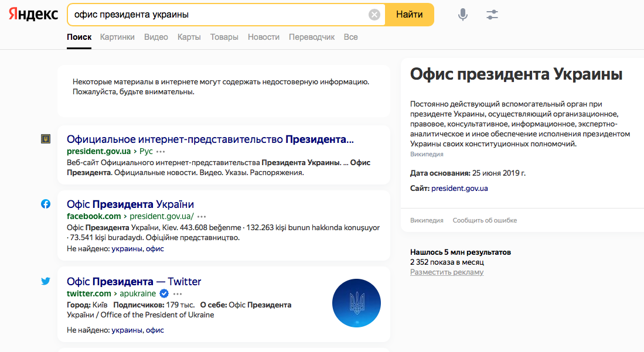Viewport: 644px width, 352px height.
Task: Click the Twitter trident profile thumbnail
Action: pos(356,303)
